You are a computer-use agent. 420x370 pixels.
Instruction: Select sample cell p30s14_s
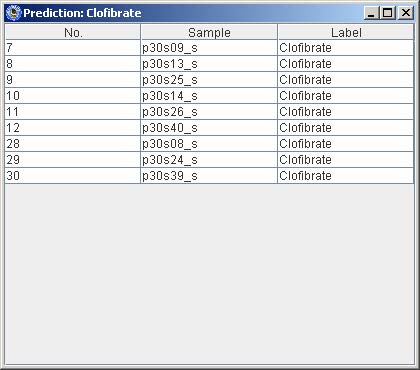[209, 96]
